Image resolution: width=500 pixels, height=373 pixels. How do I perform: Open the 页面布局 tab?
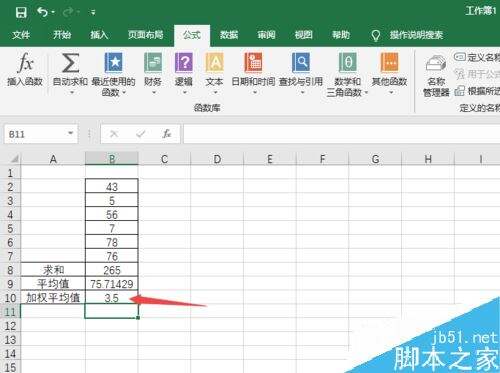[145, 35]
